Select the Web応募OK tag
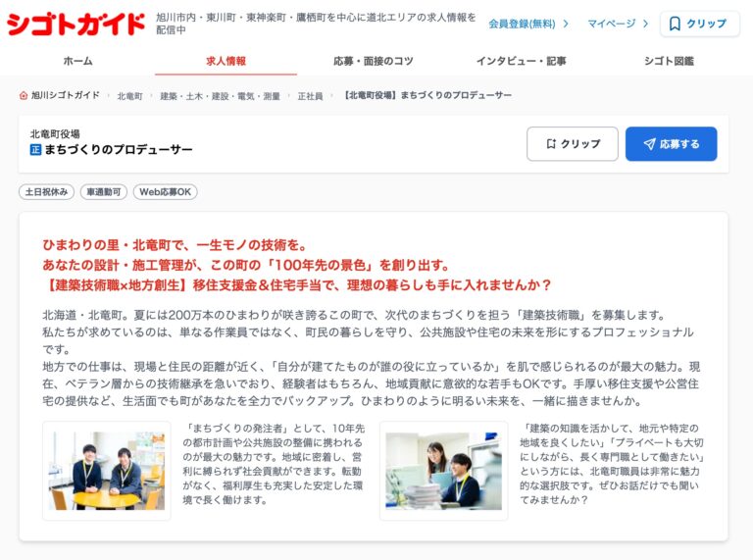Viewport: 753px width, 560px height. 165,192
